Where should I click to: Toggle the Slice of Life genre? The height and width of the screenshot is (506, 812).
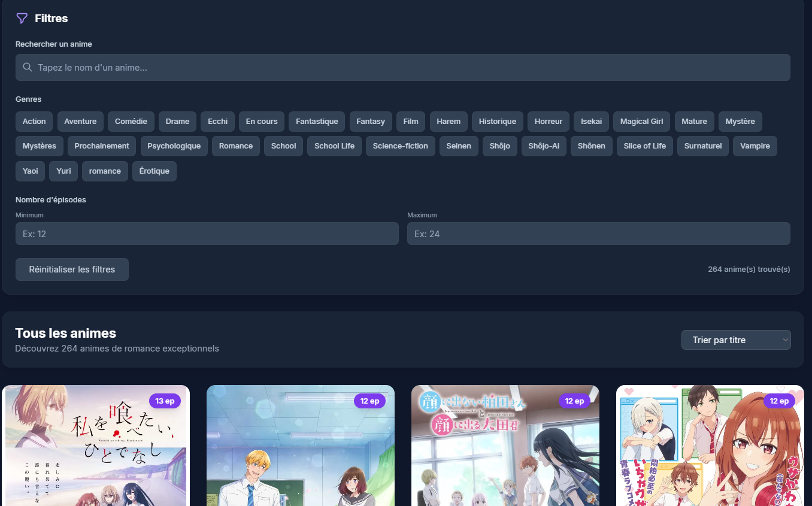tap(644, 146)
